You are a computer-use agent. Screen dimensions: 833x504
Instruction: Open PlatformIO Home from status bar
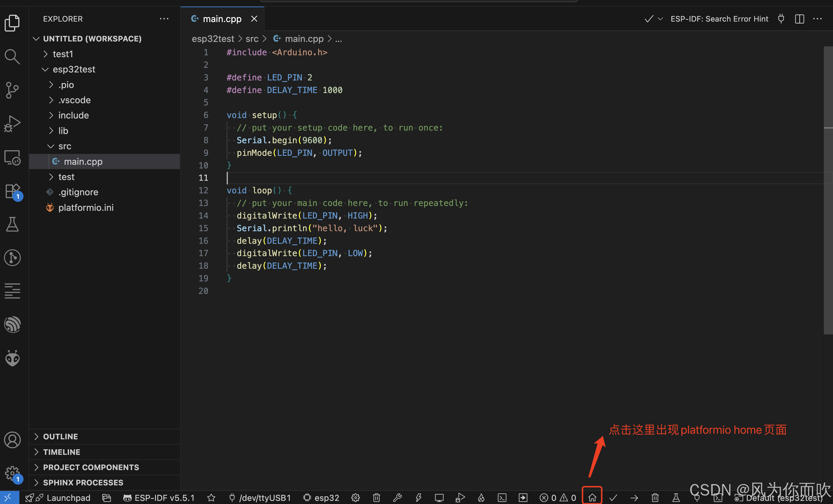(592, 498)
